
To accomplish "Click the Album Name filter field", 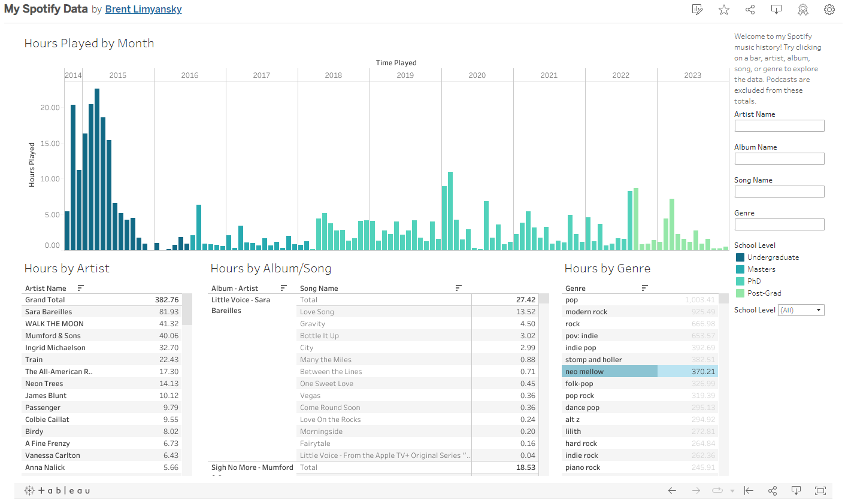I will pyautogui.click(x=779, y=159).
